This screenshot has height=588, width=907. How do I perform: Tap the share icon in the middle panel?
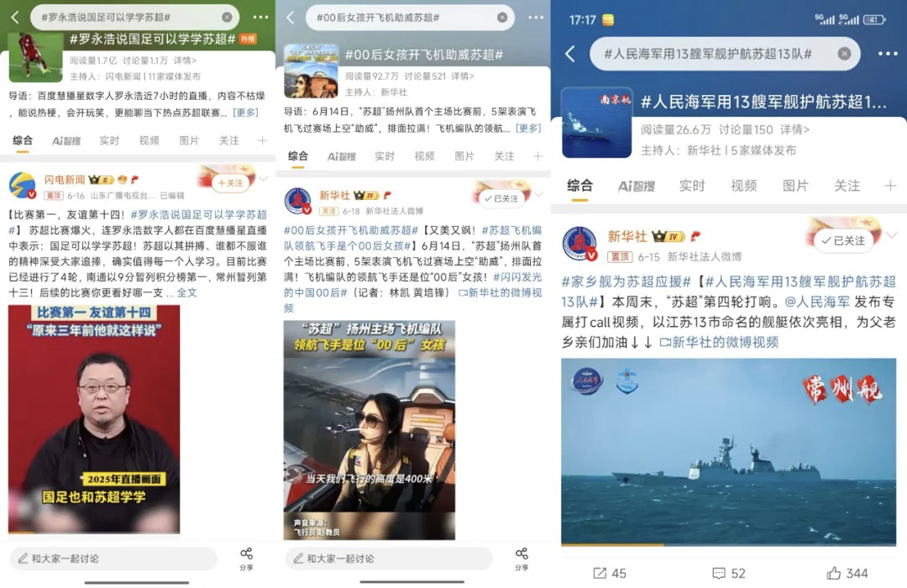(522, 559)
